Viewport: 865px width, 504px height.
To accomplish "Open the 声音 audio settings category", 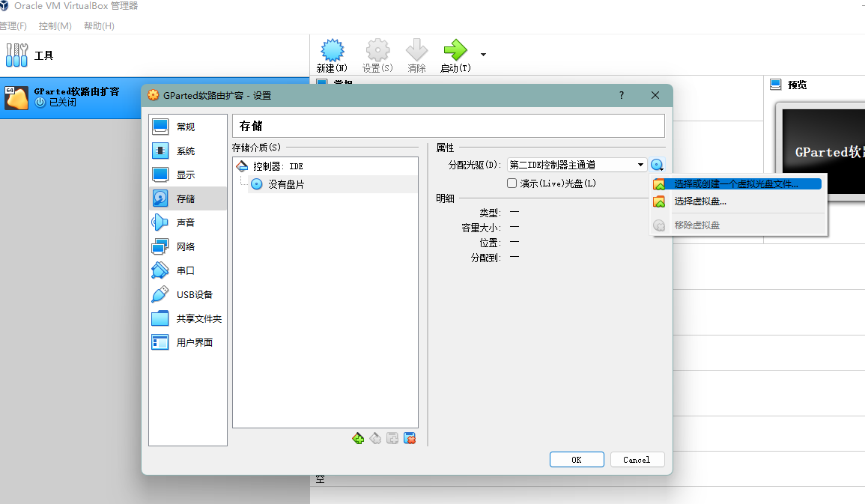I will tap(187, 222).
